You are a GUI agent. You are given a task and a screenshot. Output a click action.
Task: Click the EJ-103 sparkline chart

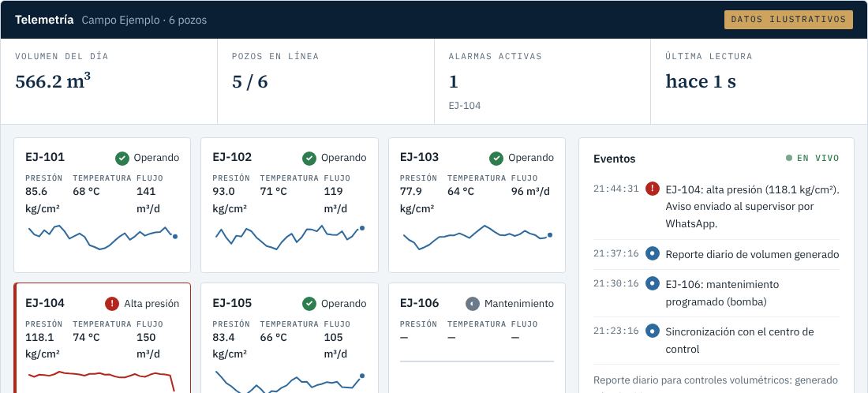(477, 238)
